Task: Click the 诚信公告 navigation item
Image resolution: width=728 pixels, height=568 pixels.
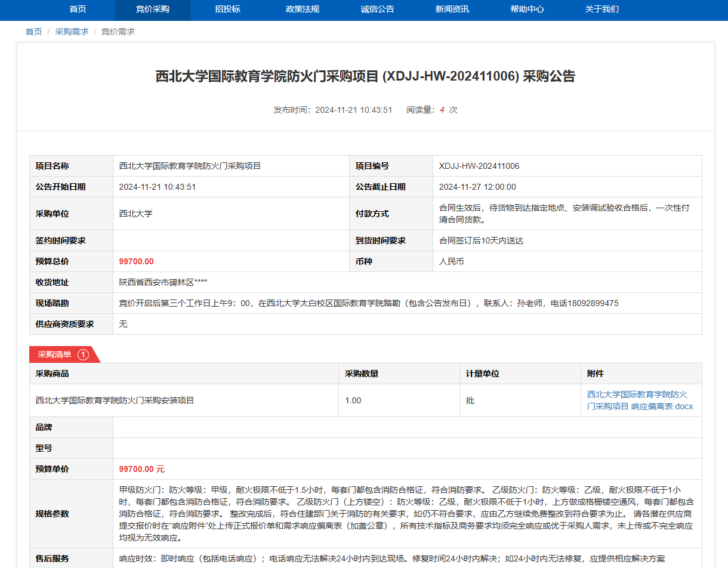Action: click(377, 9)
